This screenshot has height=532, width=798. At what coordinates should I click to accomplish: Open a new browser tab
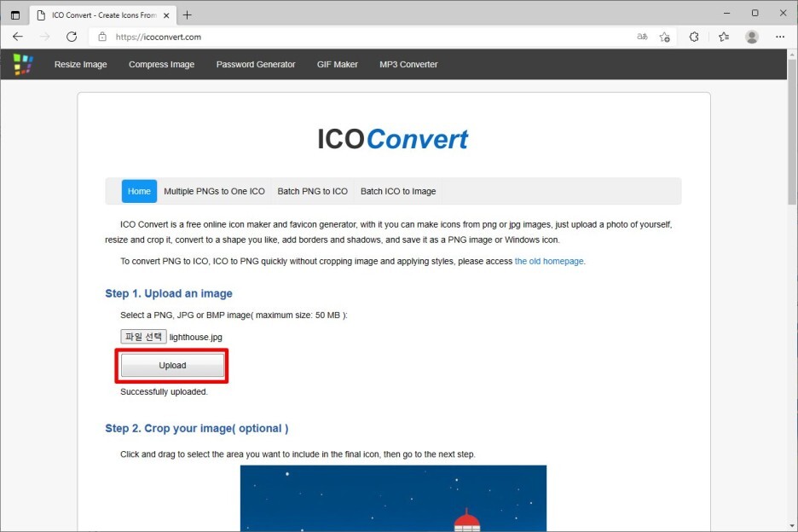pos(188,15)
